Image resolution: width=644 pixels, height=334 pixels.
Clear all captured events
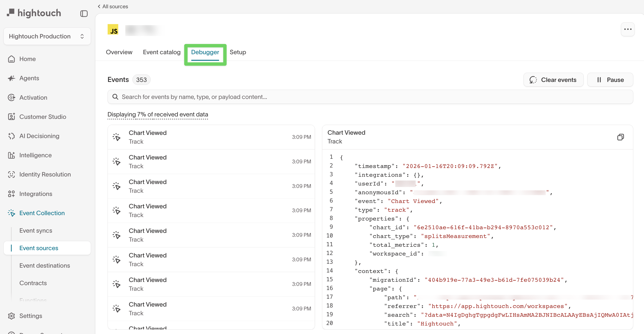point(553,80)
